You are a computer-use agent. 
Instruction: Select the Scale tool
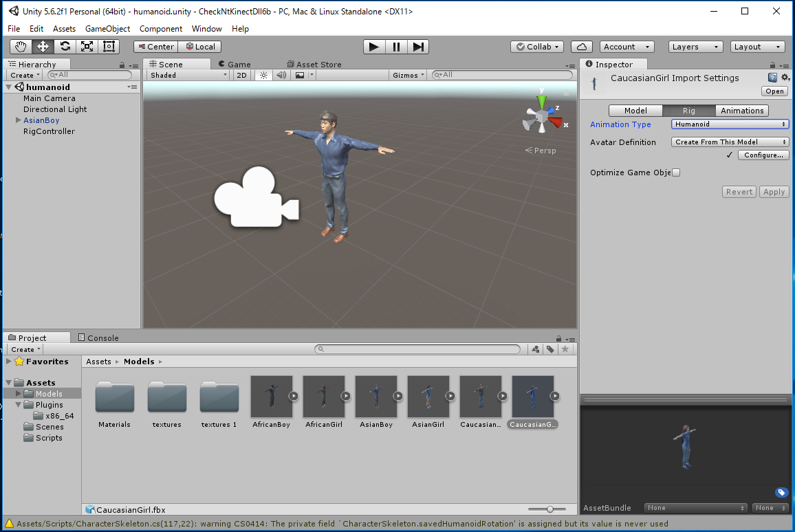87,47
